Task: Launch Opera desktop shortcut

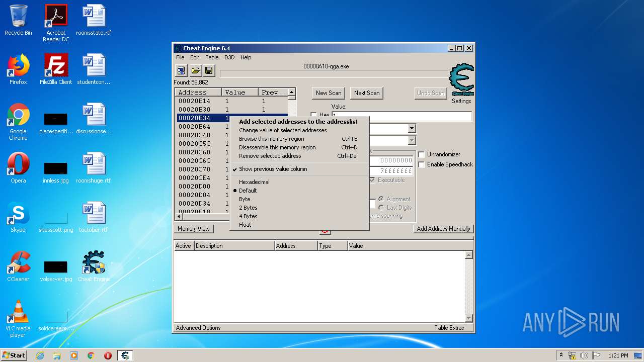Action: coord(18,168)
